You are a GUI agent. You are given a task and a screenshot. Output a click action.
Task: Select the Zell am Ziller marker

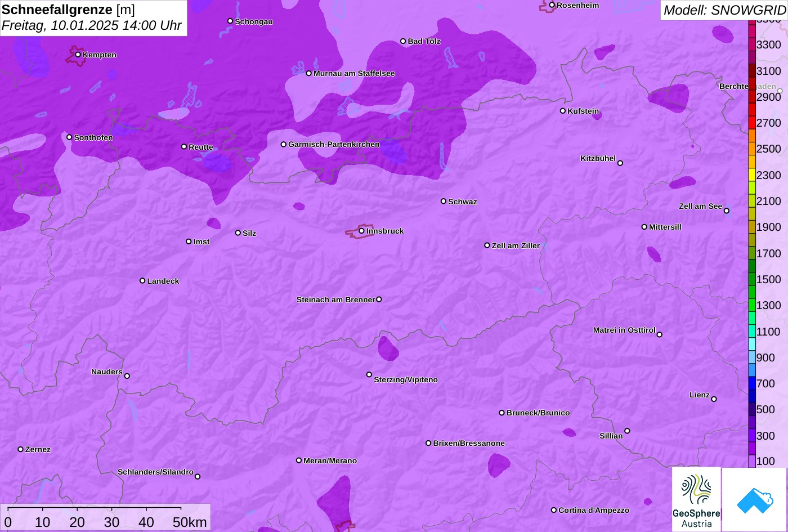(x=487, y=245)
